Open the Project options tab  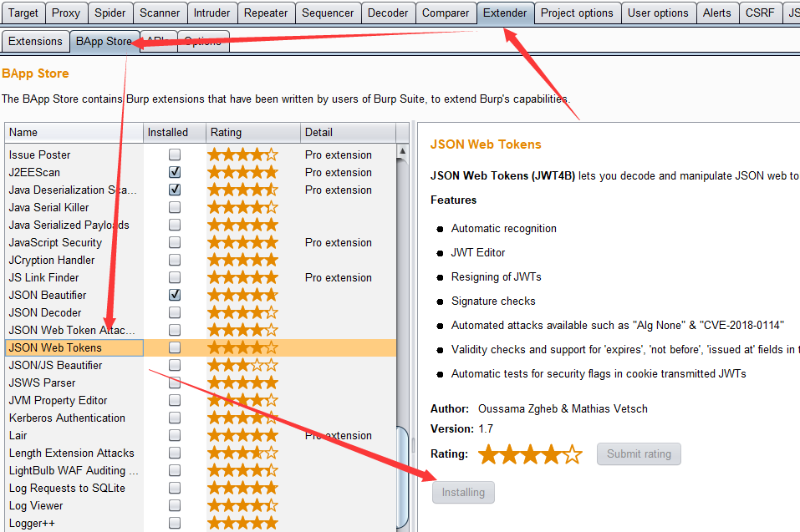tap(577, 13)
